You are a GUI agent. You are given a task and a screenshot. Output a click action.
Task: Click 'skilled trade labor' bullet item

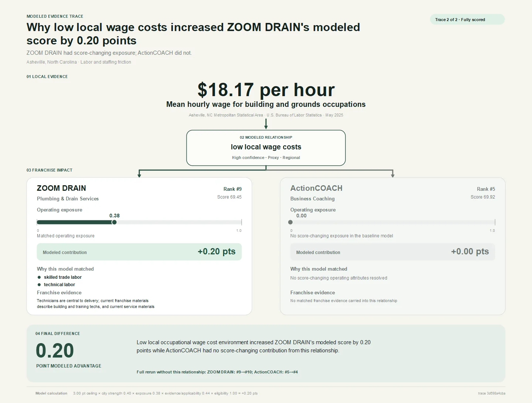click(63, 277)
